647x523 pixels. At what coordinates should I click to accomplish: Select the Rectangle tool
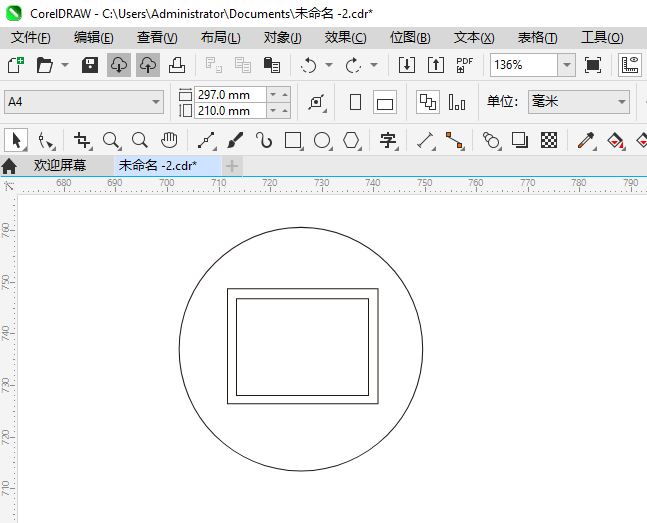pyautogui.click(x=293, y=140)
